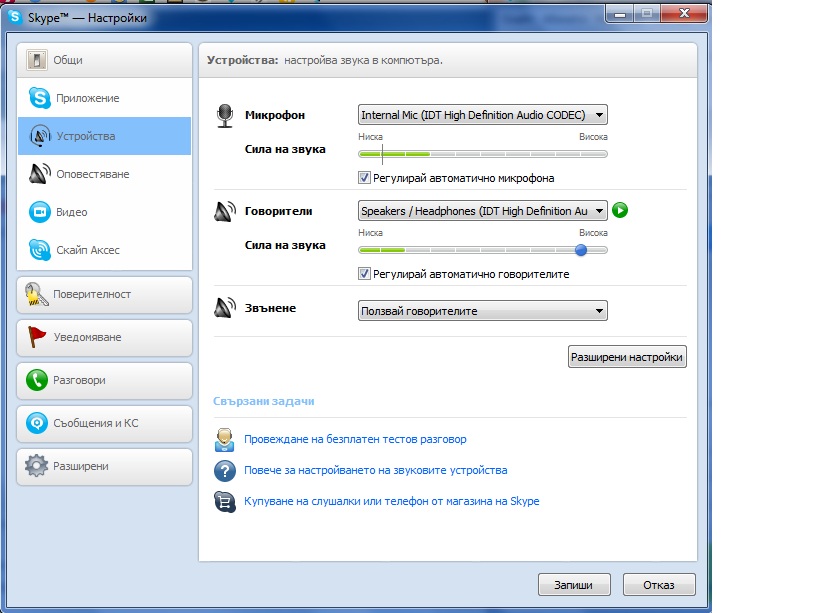This screenshot has height=613, width=819.
Task: Minimize the Skype settings window
Action: [x=620, y=14]
